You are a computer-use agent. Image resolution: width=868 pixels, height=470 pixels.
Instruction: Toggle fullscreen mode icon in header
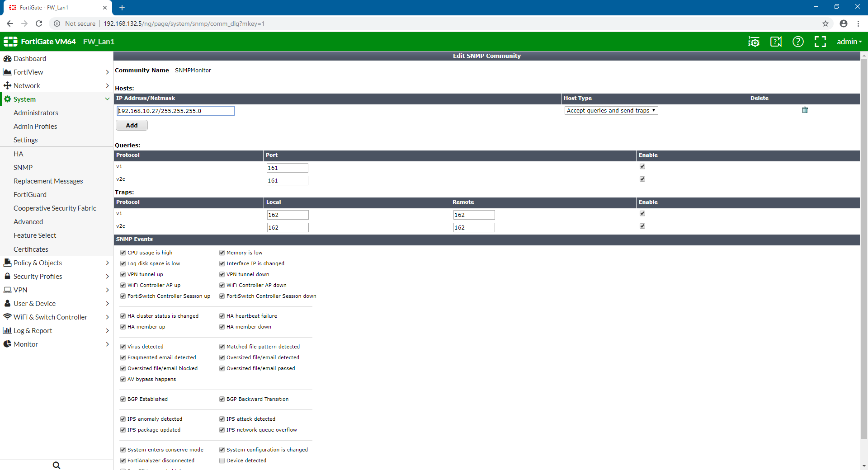coord(820,42)
